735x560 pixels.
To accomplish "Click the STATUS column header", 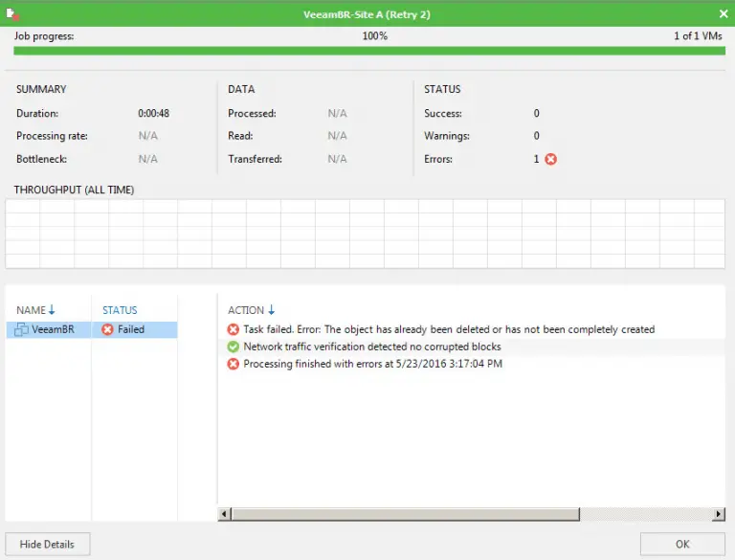I will click(120, 310).
